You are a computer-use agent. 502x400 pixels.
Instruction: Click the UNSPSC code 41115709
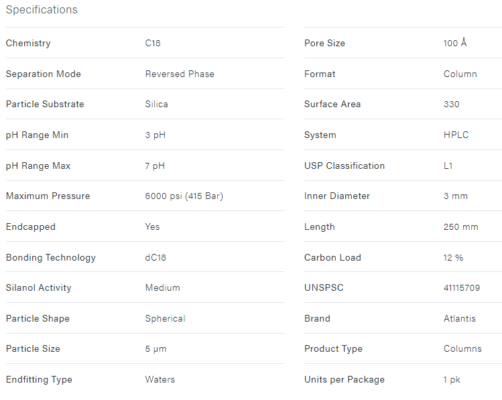[x=462, y=288]
